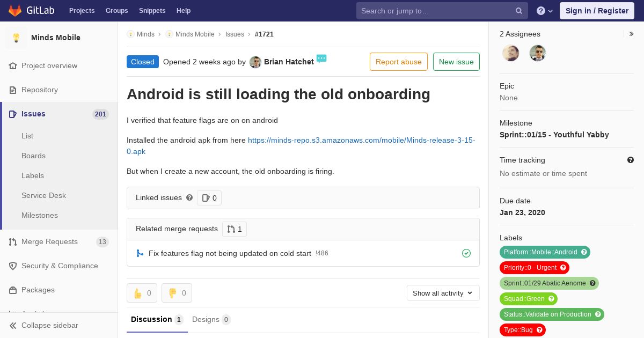The image size is (644, 338).
Task: Open 'Fix features flag not being updated' merge request
Action: 230,253
